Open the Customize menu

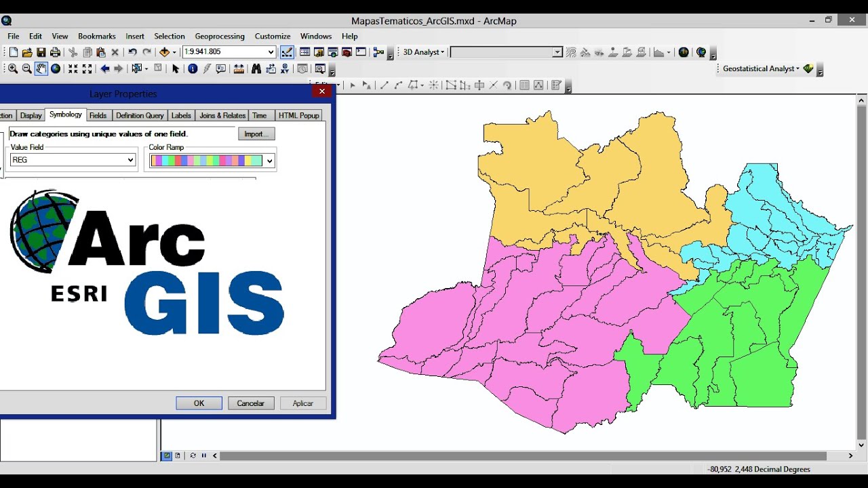tap(273, 36)
